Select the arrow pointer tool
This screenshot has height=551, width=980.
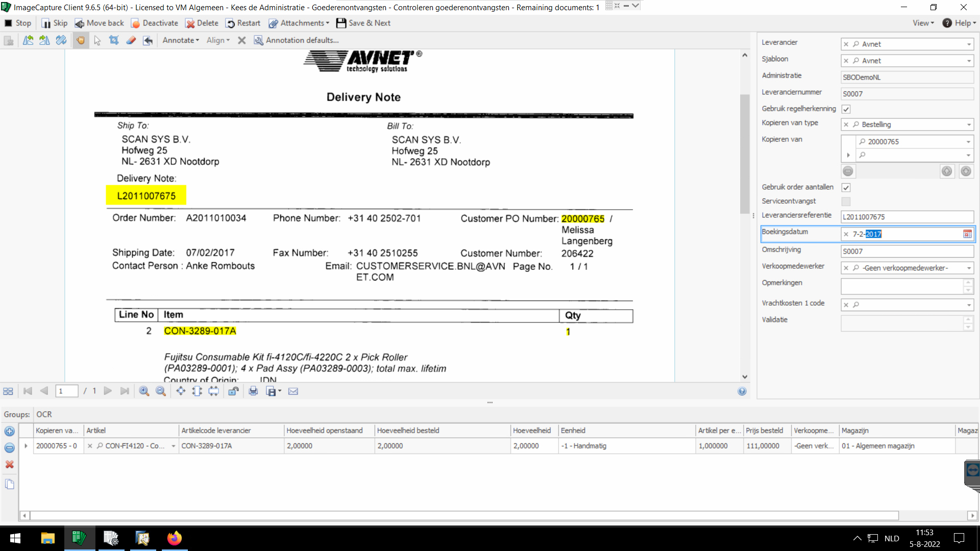[97, 40]
